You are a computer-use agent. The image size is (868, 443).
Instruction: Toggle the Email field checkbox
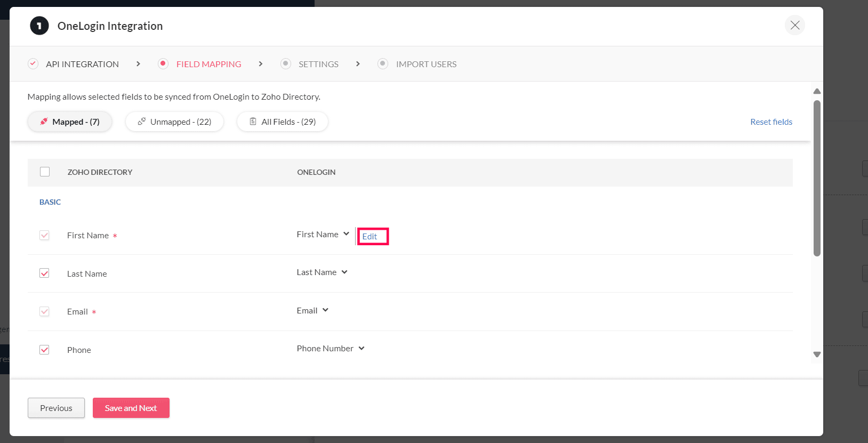pyautogui.click(x=44, y=311)
